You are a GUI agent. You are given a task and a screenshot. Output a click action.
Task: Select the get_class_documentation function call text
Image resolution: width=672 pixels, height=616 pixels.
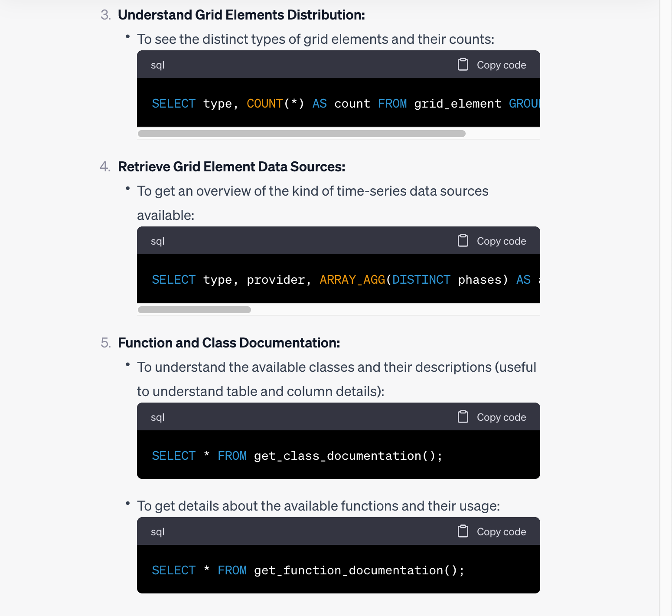pos(347,455)
